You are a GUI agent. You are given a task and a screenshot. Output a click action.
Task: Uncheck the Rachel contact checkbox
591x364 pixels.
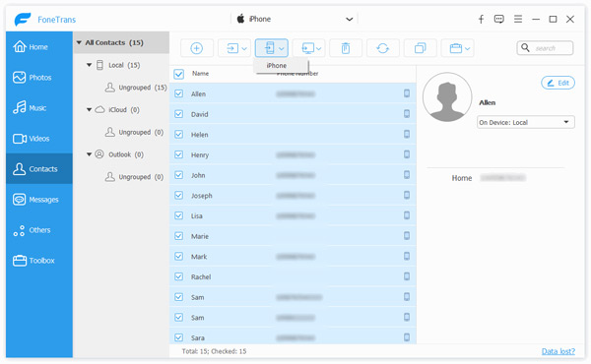(179, 276)
